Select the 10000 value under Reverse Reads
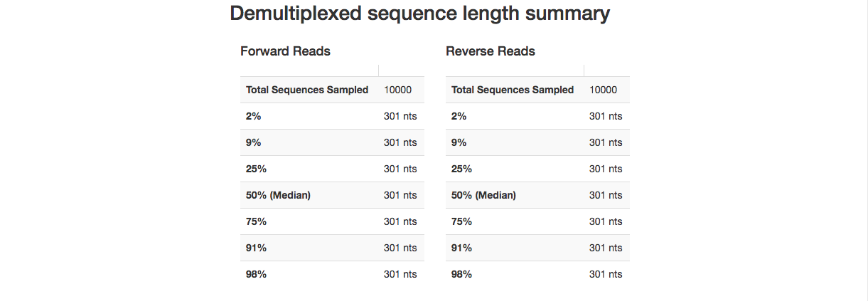The height and width of the screenshot is (304, 868). (603, 90)
